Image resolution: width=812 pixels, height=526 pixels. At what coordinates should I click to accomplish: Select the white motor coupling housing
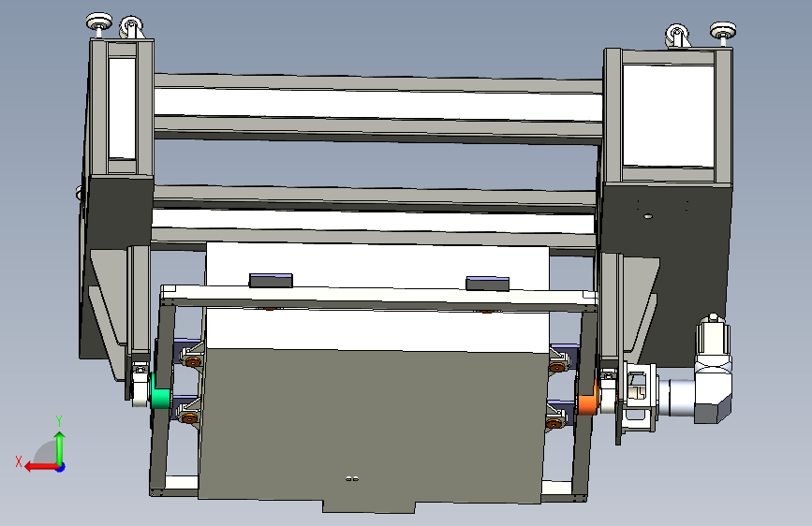point(641,396)
